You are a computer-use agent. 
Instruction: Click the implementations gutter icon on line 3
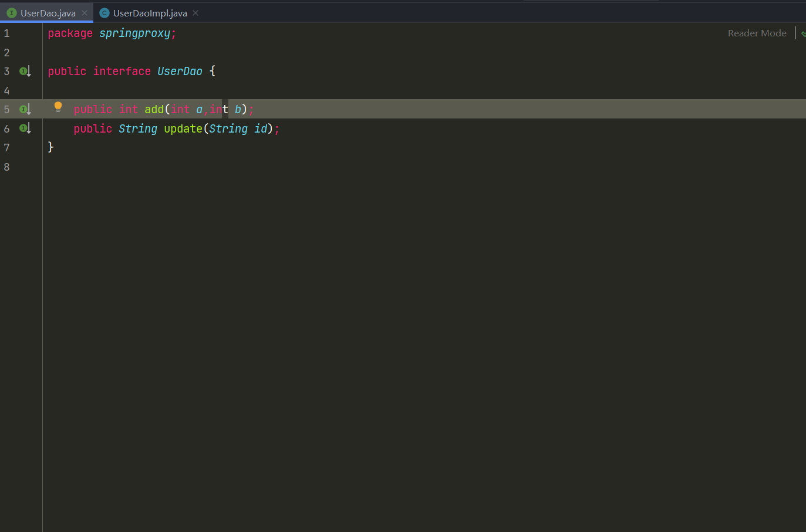[x=25, y=72]
